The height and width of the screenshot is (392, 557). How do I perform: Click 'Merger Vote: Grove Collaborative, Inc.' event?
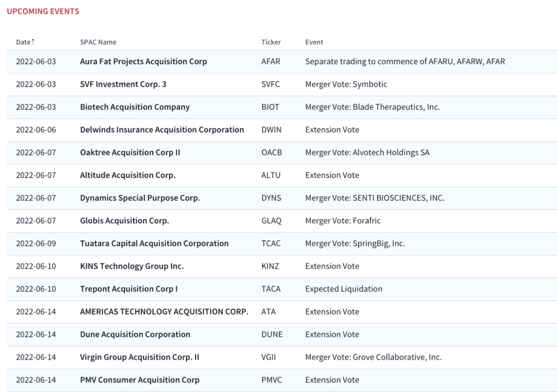click(373, 357)
